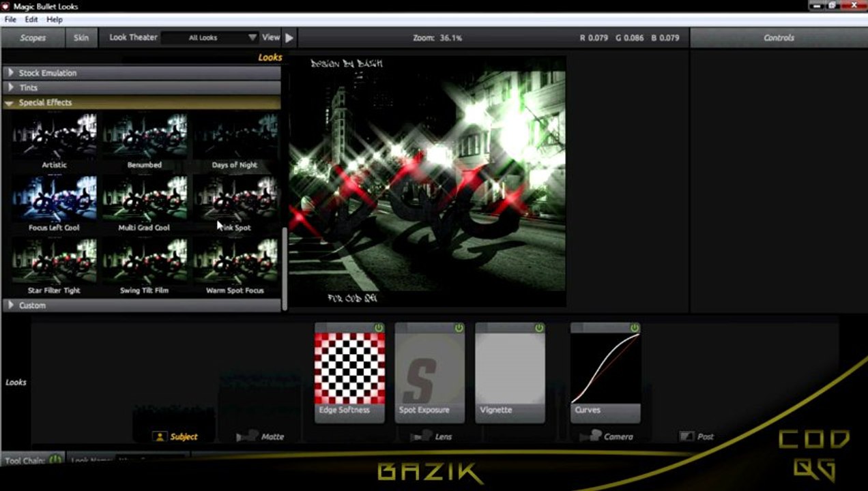Open the All Looks dropdown
The image size is (868, 491).
[209, 38]
